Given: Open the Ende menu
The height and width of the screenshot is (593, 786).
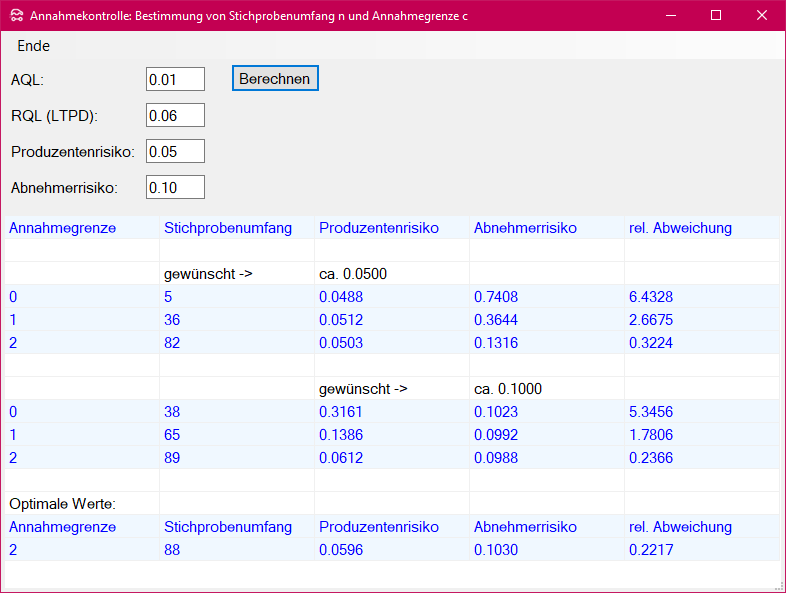Looking at the screenshot, I should click(x=33, y=46).
